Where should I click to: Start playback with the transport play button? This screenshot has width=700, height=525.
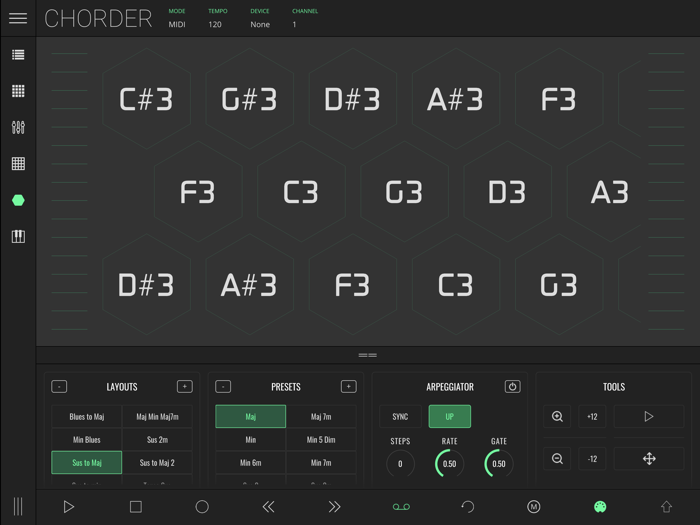pos(68,507)
